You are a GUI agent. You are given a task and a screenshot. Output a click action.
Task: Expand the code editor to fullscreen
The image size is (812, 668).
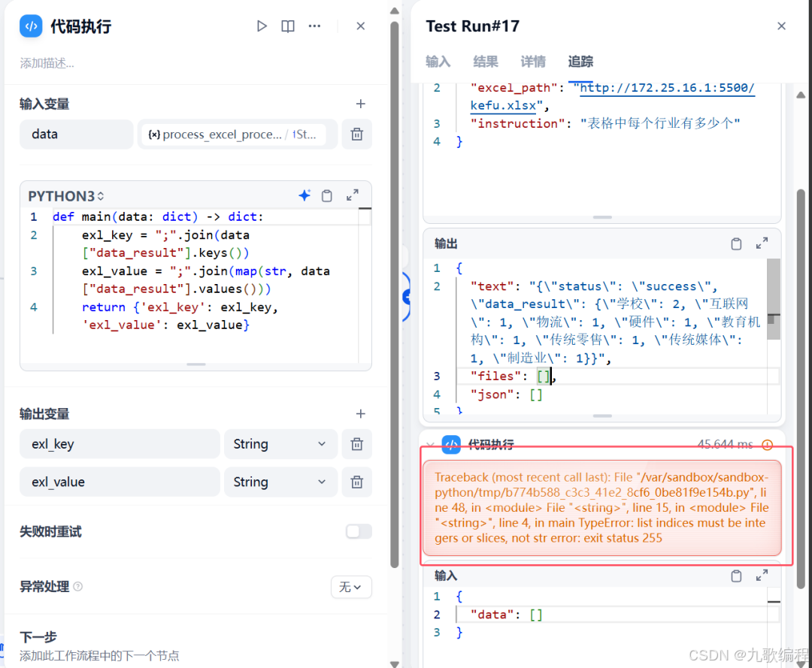pyautogui.click(x=352, y=195)
